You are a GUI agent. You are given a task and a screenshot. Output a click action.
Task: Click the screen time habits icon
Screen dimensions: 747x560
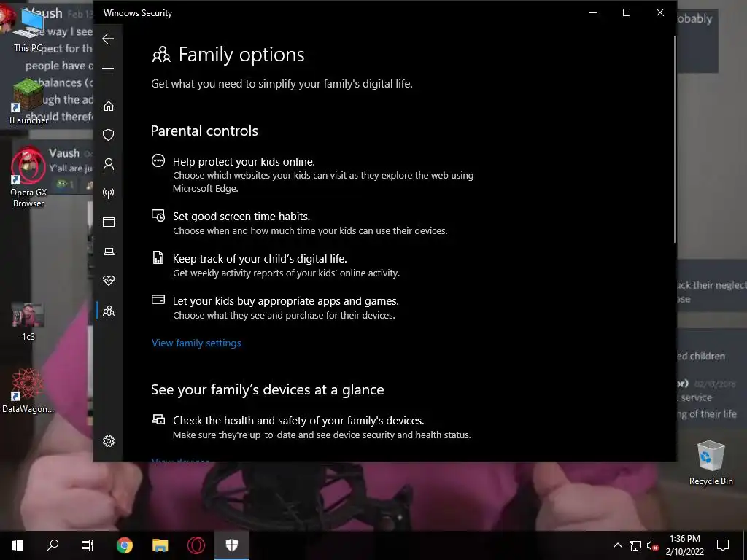pos(158,215)
